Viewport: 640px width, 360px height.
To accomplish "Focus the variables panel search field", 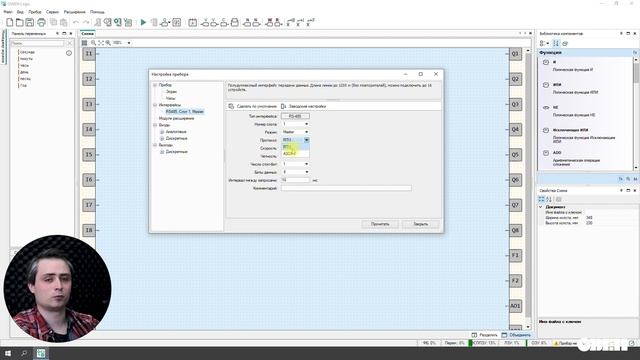I will [37, 43].
